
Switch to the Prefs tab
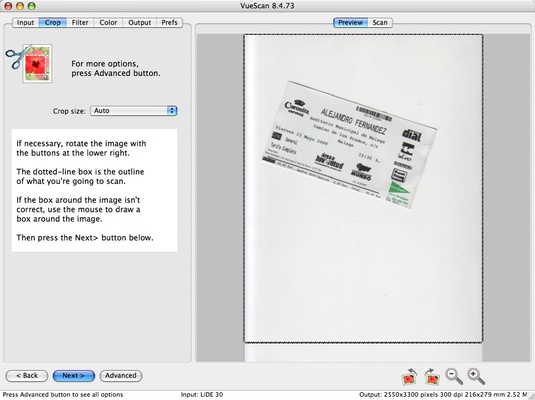(x=170, y=23)
